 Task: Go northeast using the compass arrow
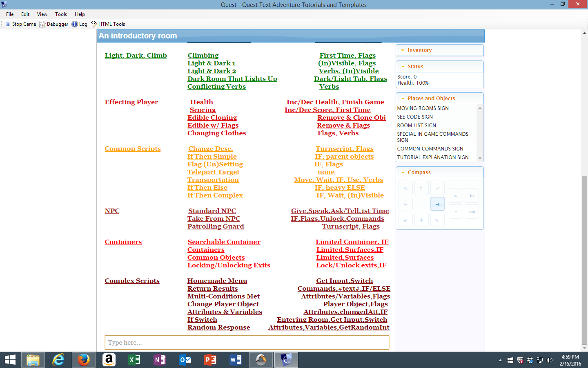[437, 188]
